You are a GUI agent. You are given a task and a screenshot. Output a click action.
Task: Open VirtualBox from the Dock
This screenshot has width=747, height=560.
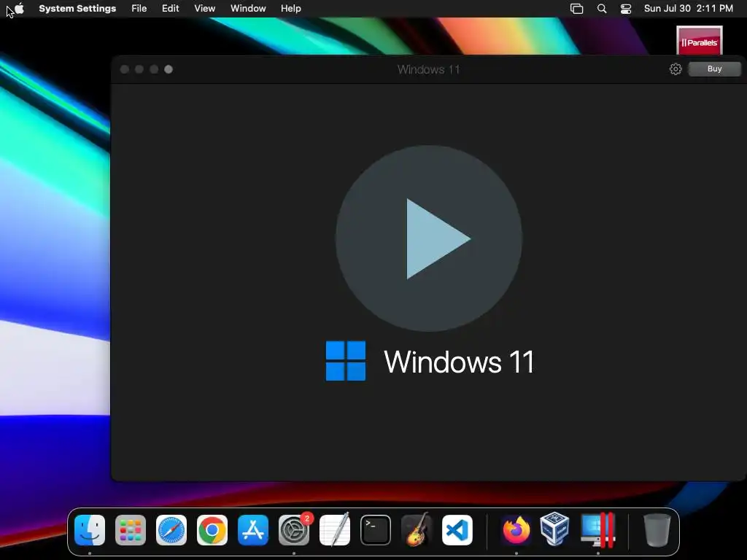(x=554, y=529)
